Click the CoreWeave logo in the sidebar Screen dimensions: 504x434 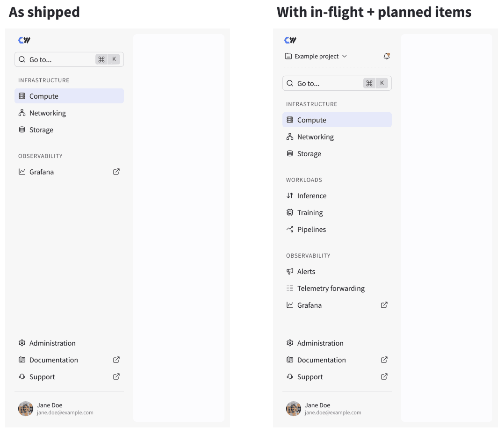coord(290,40)
